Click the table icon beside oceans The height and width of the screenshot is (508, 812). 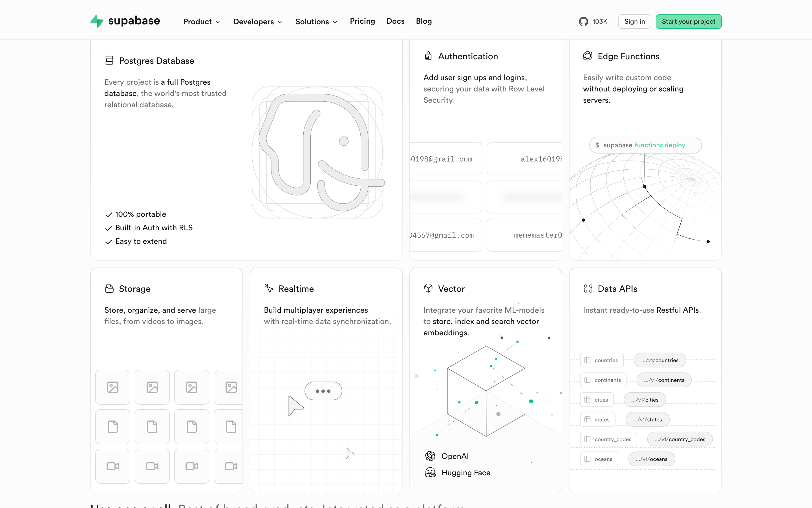(588, 459)
